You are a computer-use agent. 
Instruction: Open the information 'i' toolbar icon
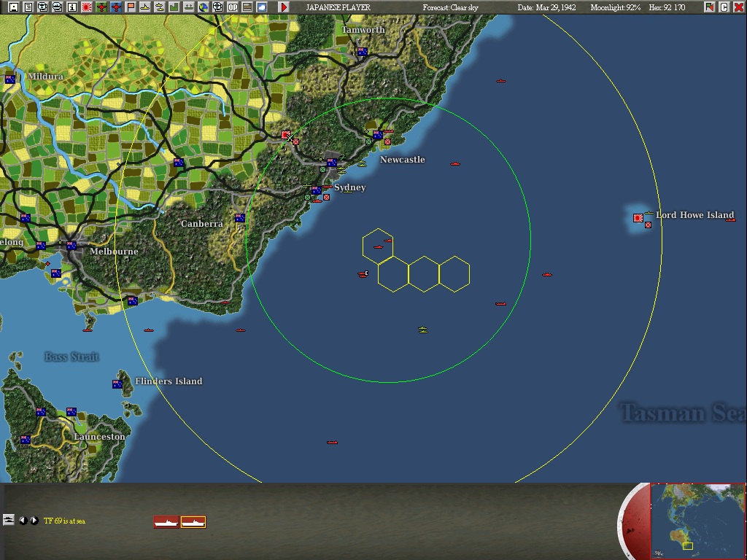(72, 7)
